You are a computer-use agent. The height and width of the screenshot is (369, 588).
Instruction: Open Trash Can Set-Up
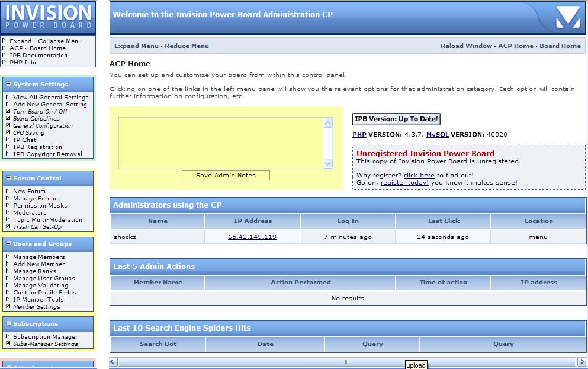tap(37, 227)
